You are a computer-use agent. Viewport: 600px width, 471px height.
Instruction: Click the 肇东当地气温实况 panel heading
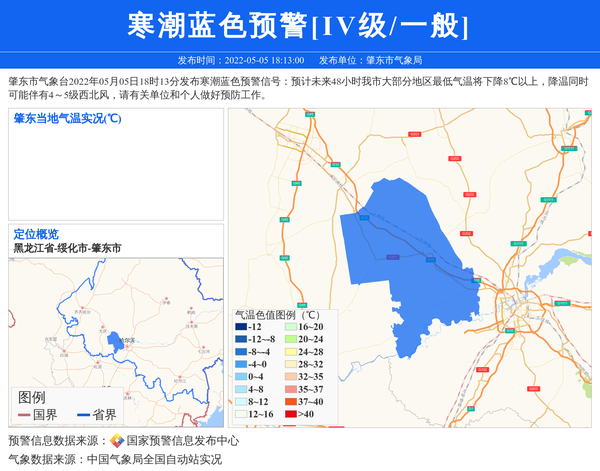tap(67, 118)
